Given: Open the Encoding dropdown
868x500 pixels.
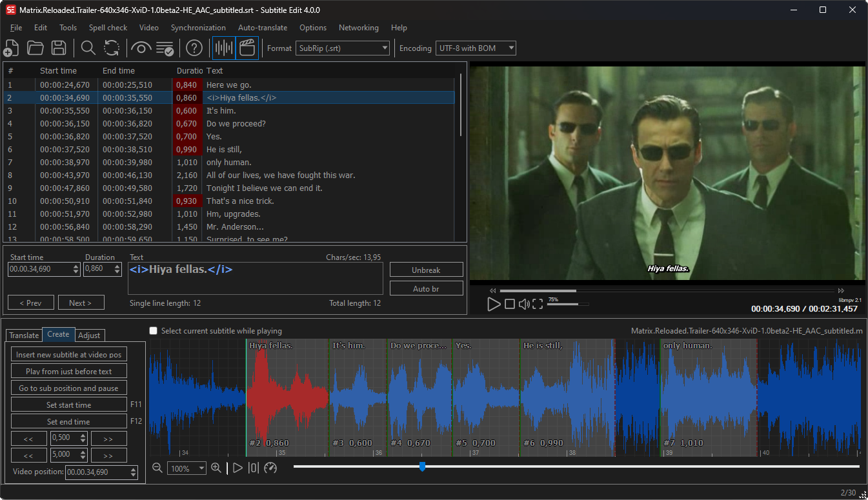Looking at the screenshot, I should 509,48.
